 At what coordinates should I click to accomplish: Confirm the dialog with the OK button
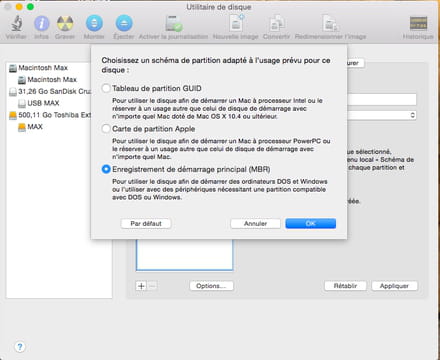311,223
